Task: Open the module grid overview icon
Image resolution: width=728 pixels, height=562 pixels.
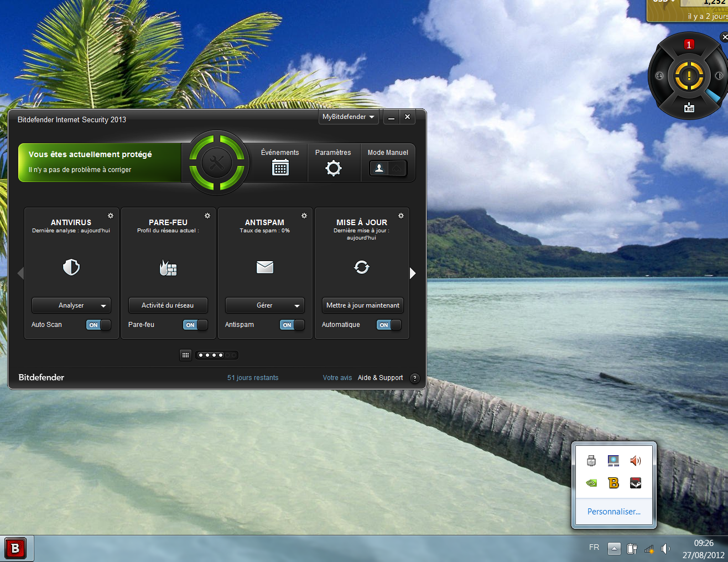Action: point(186,355)
